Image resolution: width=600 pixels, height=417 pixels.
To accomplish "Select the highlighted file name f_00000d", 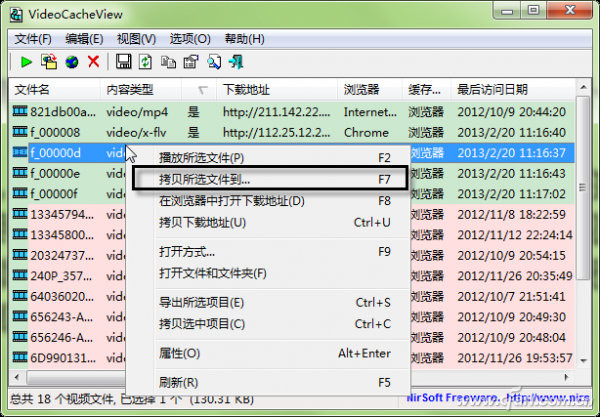I will click(55, 153).
